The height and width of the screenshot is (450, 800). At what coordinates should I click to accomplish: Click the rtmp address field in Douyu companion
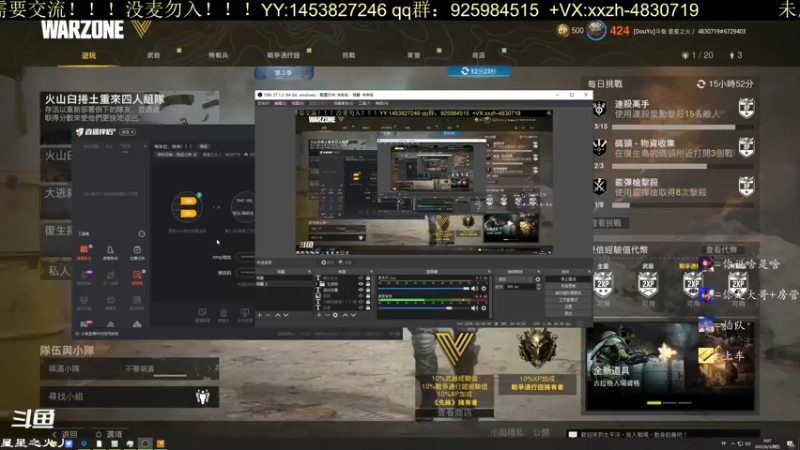click(x=246, y=257)
